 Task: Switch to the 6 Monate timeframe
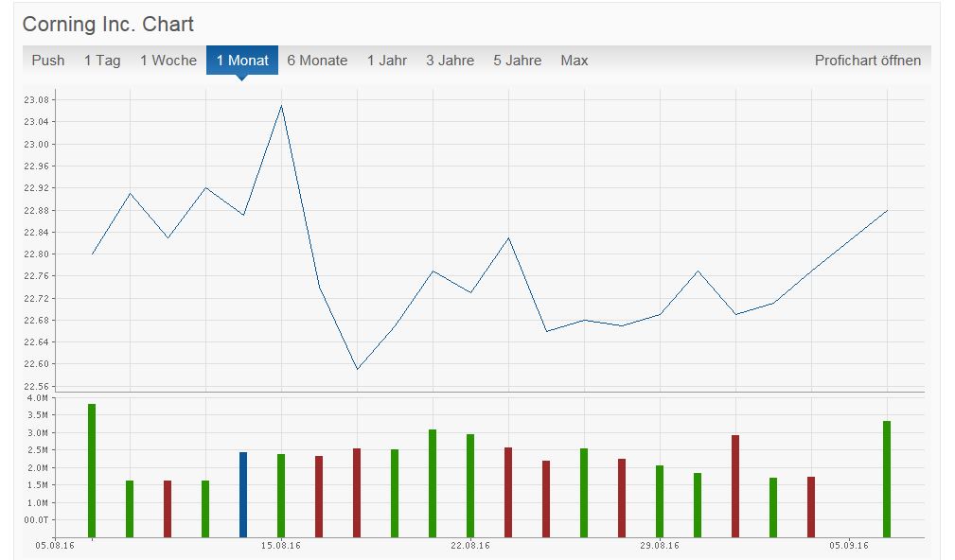coord(317,61)
